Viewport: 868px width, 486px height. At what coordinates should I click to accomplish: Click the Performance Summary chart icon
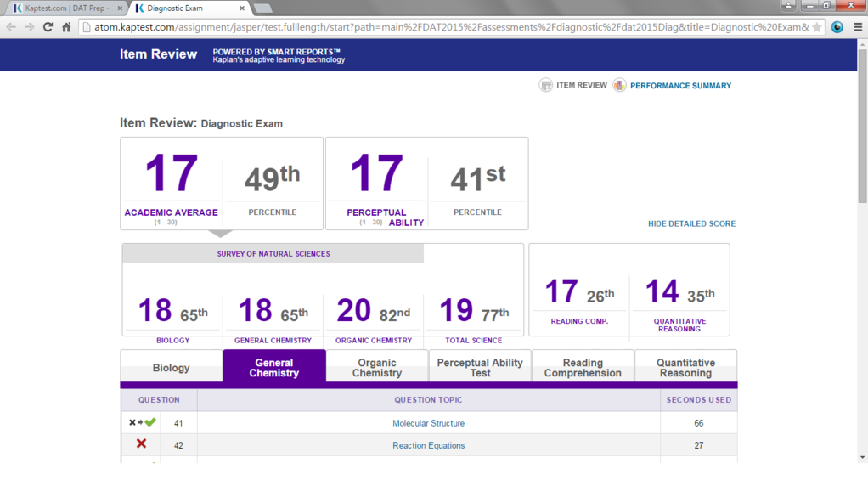(619, 85)
